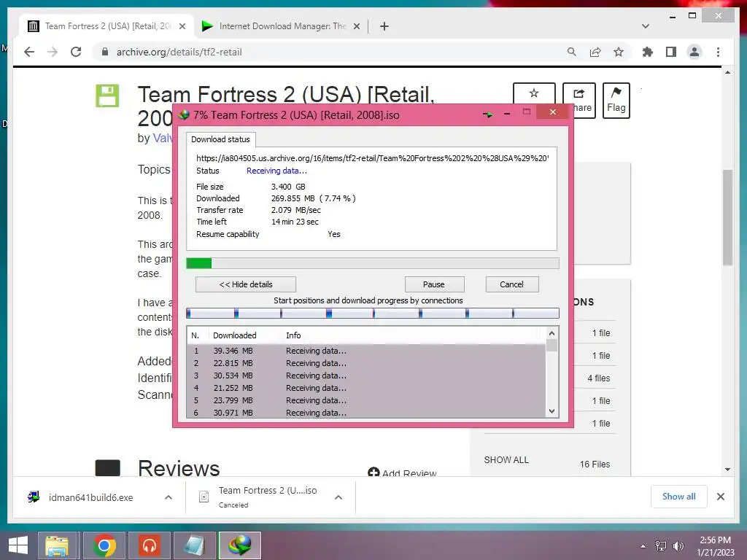Open Chrome extensions puzzle icon
The height and width of the screenshot is (560, 747).
(x=648, y=52)
